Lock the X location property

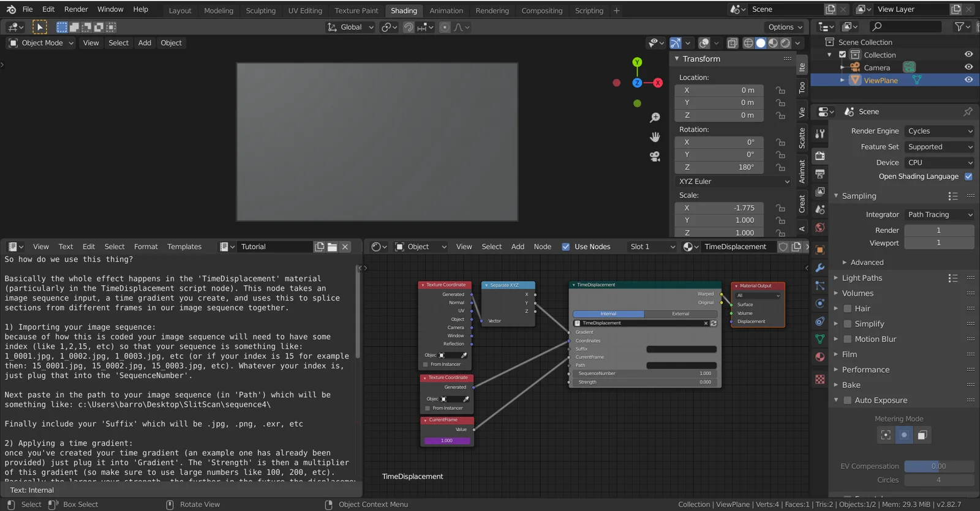pyautogui.click(x=780, y=90)
